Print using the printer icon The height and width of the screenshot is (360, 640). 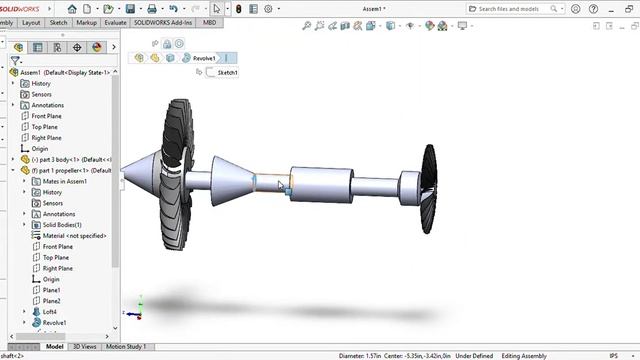coord(152,9)
